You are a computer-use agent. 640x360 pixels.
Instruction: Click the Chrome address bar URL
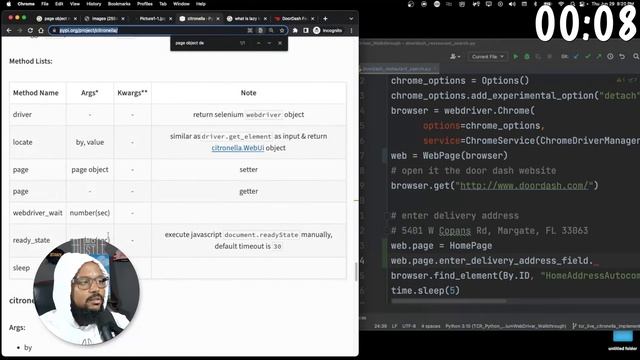point(89,30)
